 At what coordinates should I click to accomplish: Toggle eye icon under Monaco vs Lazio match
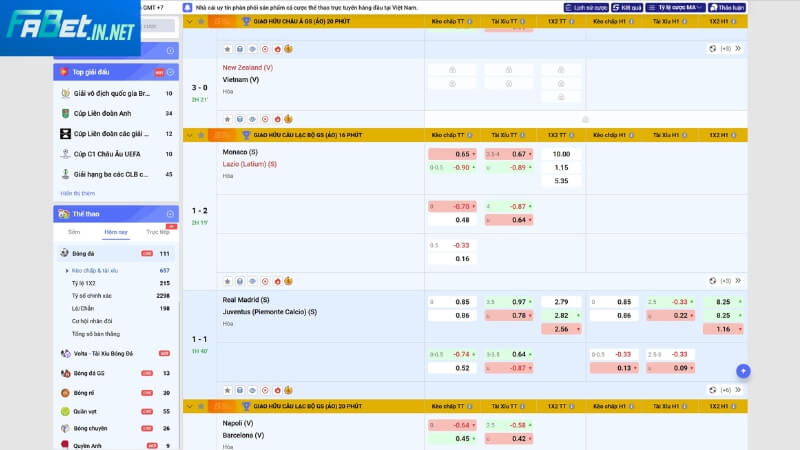(x=253, y=281)
